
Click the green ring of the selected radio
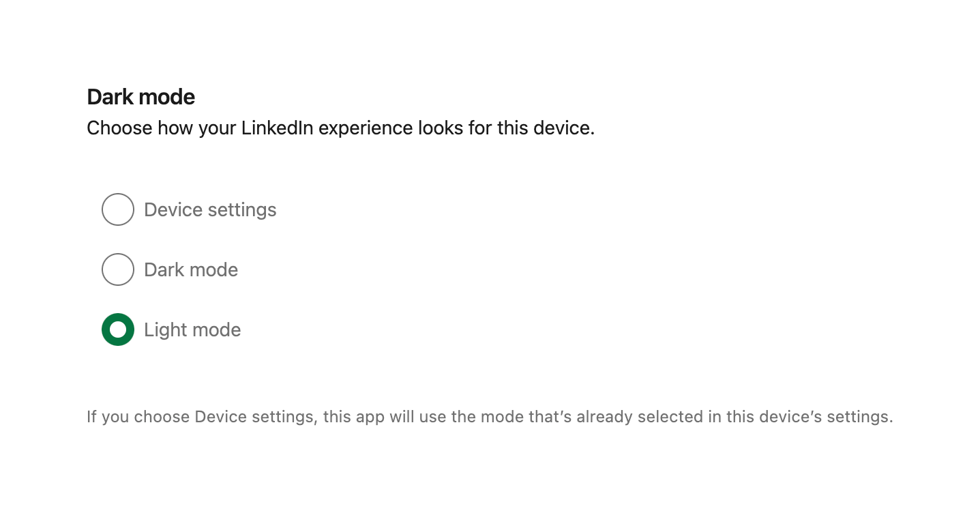[x=107, y=329]
